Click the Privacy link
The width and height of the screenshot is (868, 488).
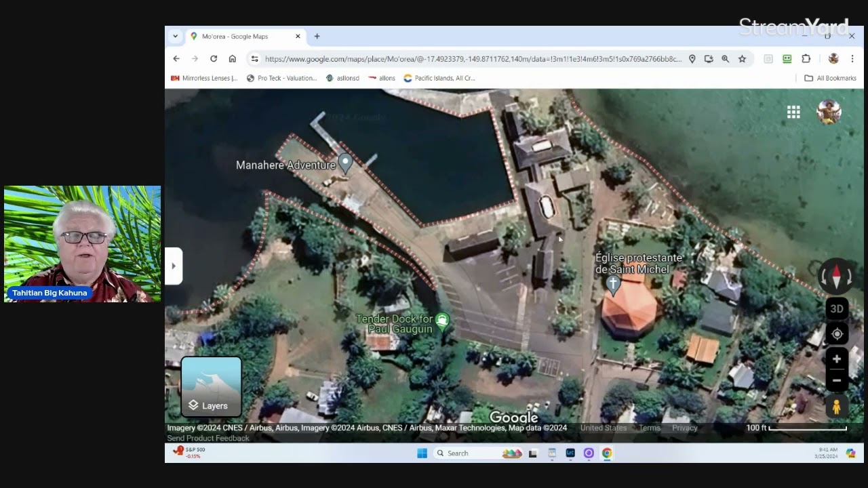pos(685,428)
